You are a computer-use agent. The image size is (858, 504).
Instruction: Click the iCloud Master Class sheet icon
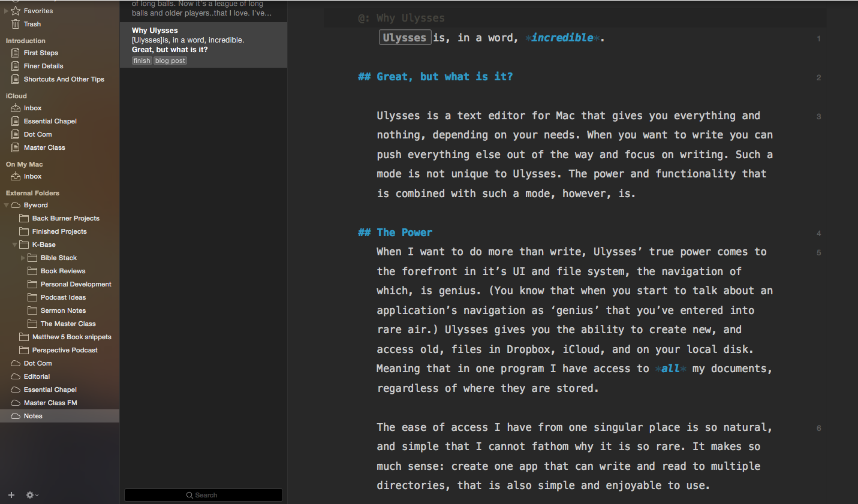click(x=16, y=147)
